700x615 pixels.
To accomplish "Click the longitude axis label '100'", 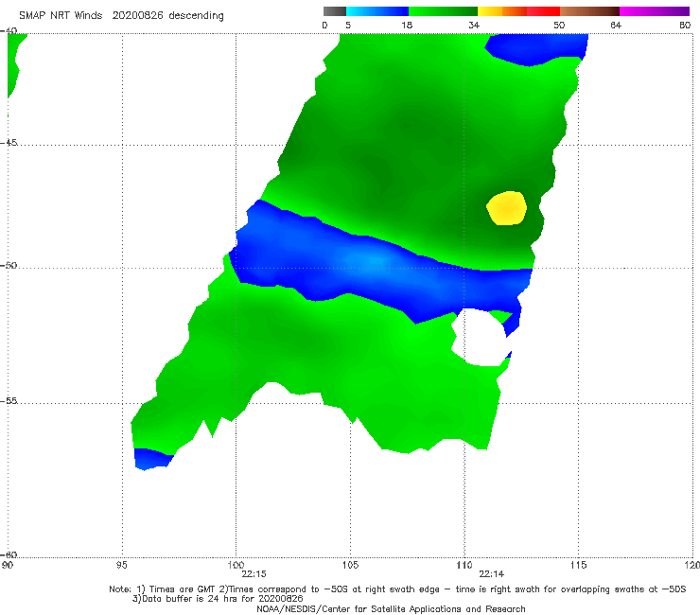I will (x=236, y=566).
